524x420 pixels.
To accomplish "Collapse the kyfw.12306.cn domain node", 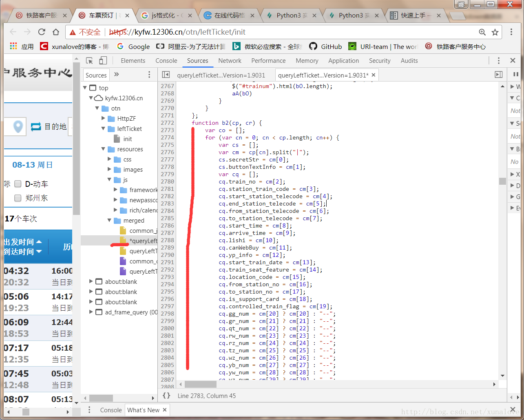I will (91, 98).
